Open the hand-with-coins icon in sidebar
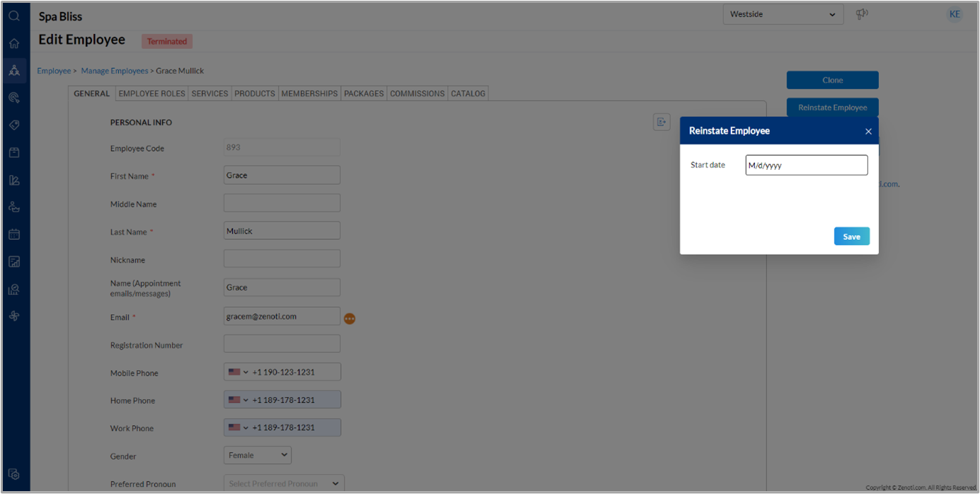 click(x=14, y=207)
